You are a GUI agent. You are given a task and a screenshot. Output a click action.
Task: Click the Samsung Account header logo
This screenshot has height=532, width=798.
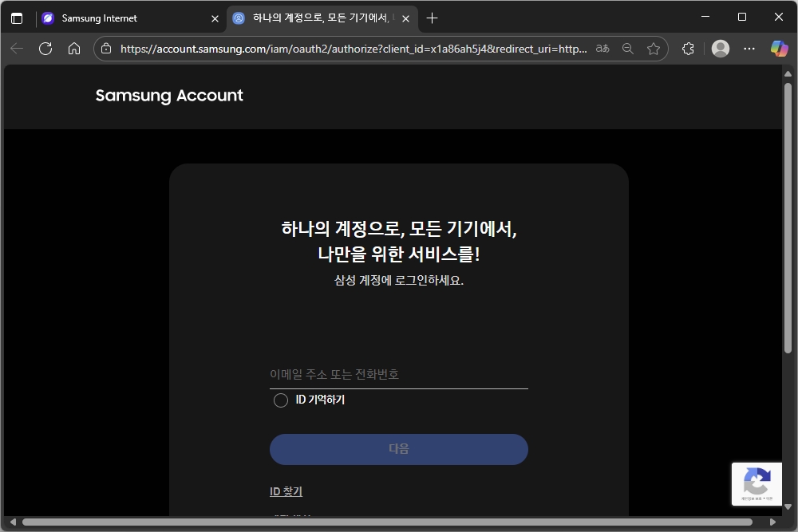click(169, 96)
